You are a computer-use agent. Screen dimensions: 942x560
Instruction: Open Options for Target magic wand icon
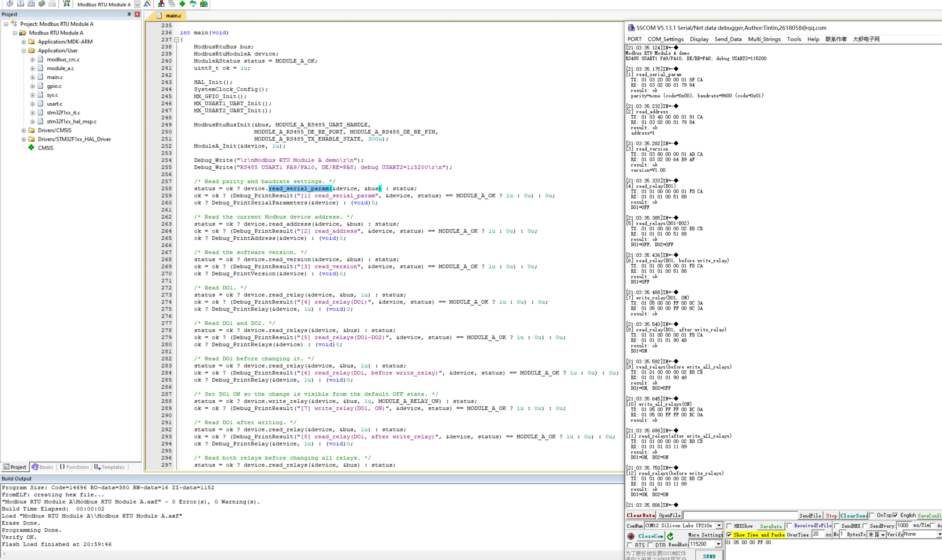click(147, 4)
